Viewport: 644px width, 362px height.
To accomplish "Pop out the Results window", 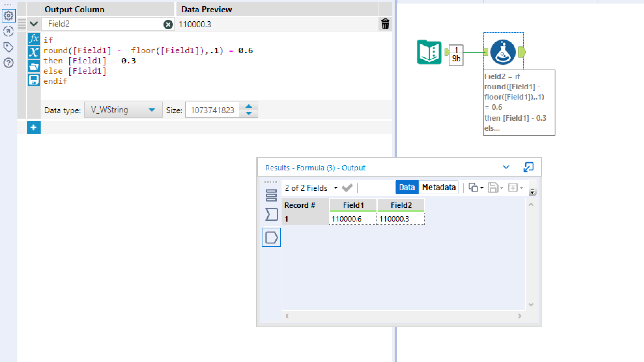I will 528,167.
